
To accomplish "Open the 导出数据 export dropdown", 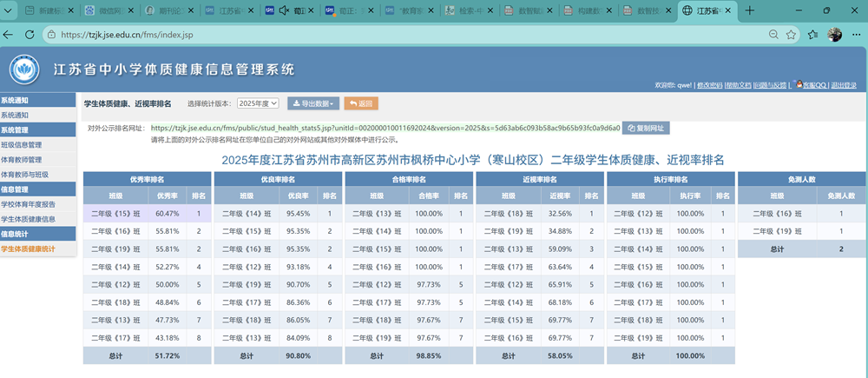I will (x=313, y=103).
